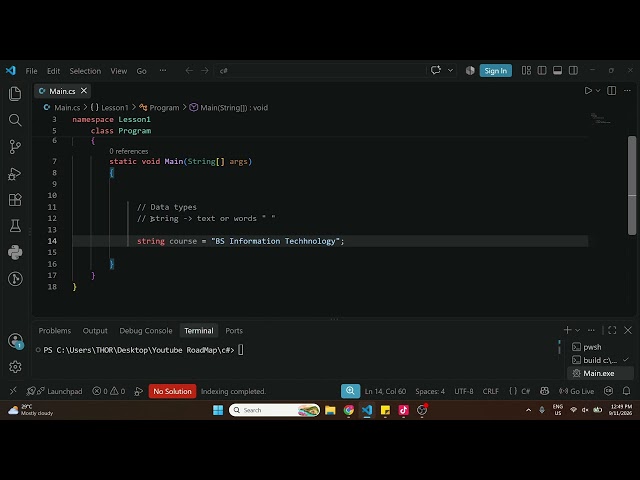The width and height of the screenshot is (640, 480).
Task: Toggle the secondary side bar
Action: pos(573,70)
